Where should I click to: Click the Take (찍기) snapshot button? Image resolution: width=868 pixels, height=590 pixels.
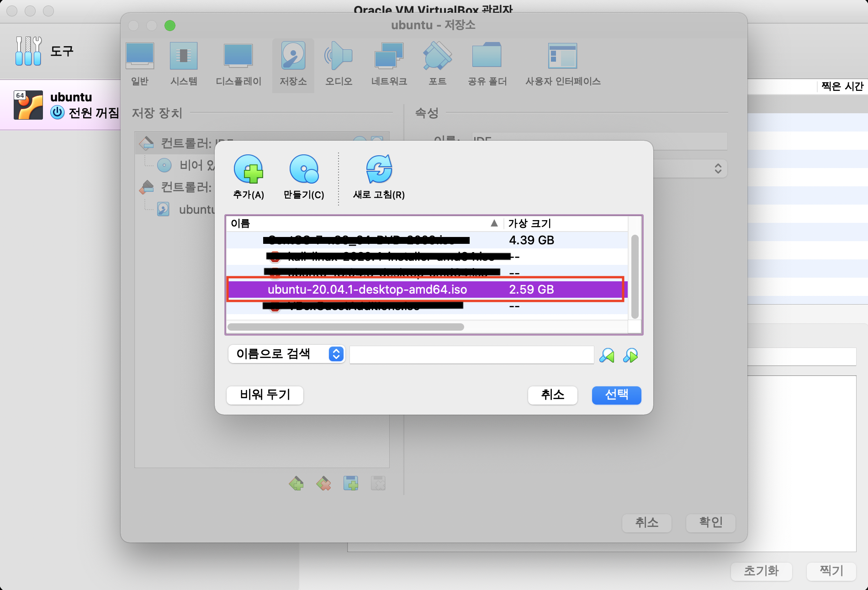[831, 571]
